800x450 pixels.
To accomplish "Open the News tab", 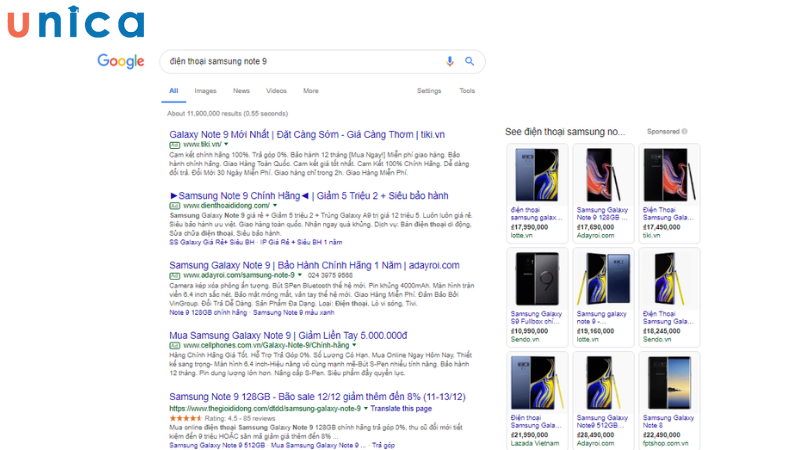I will click(241, 91).
